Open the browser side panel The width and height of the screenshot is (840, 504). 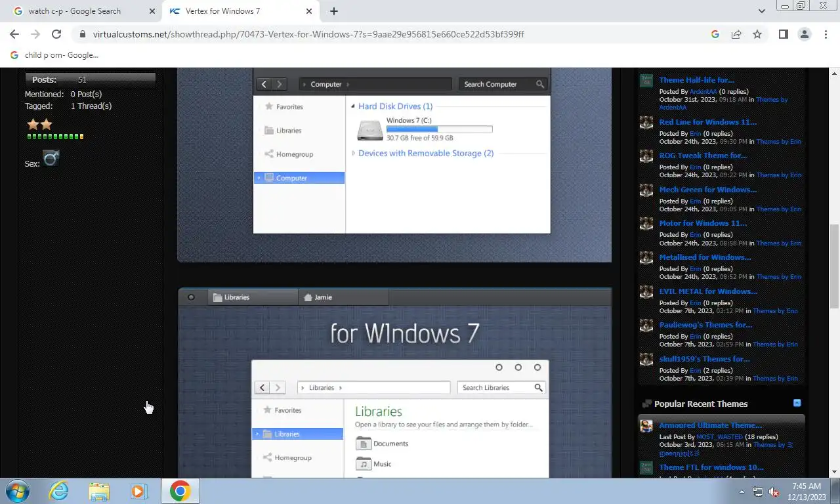(x=783, y=34)
